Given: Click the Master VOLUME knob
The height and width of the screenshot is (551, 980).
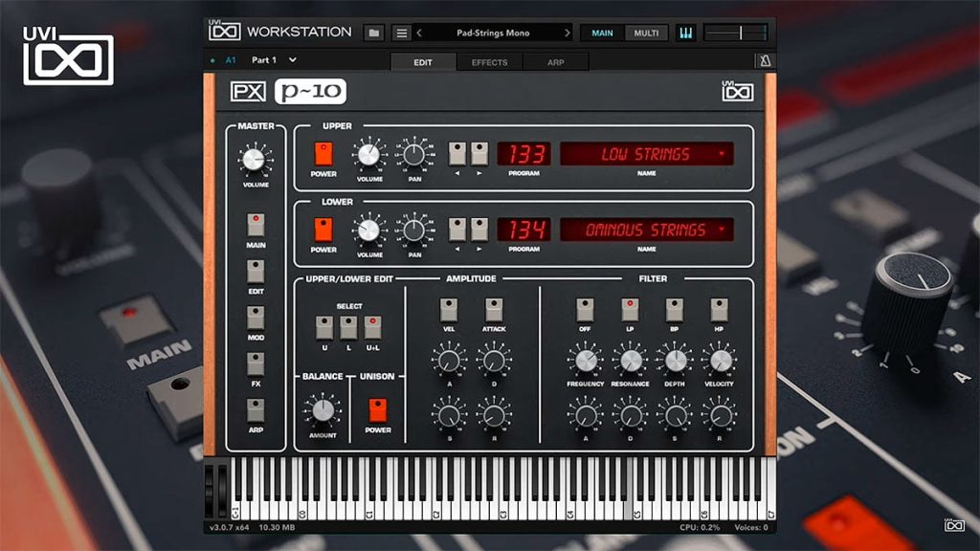Looking at the screenshot, I should click(x=255, y=160).
